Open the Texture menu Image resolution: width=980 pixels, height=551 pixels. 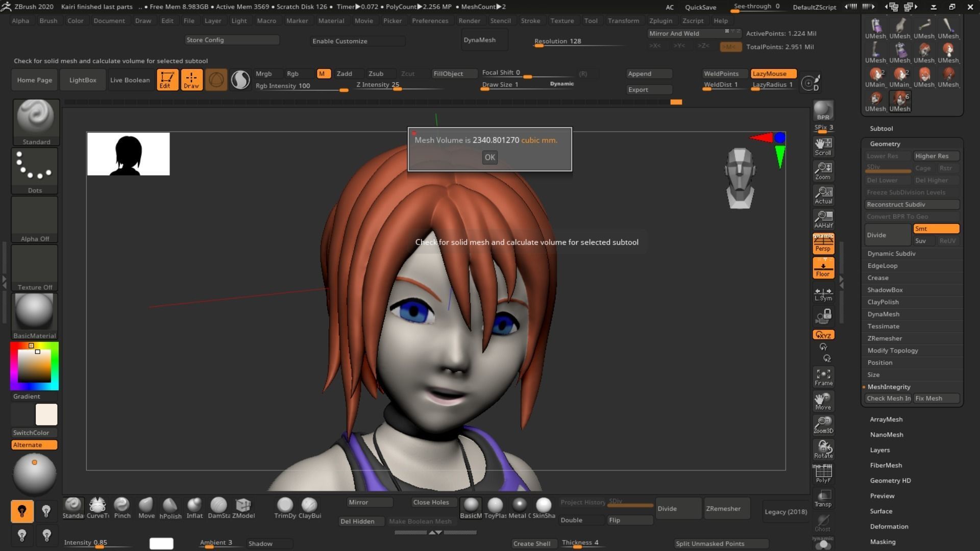click(562, 20)
